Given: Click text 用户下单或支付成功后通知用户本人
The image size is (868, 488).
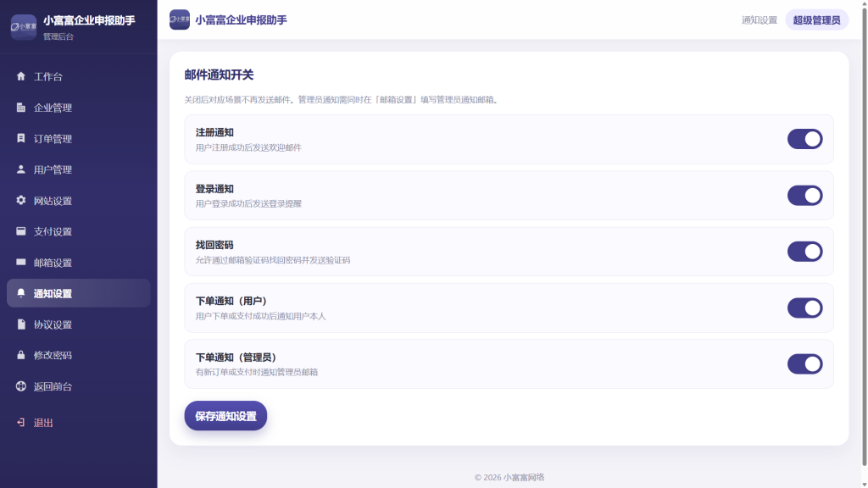Looking at the screenshot, I should 261,317.
